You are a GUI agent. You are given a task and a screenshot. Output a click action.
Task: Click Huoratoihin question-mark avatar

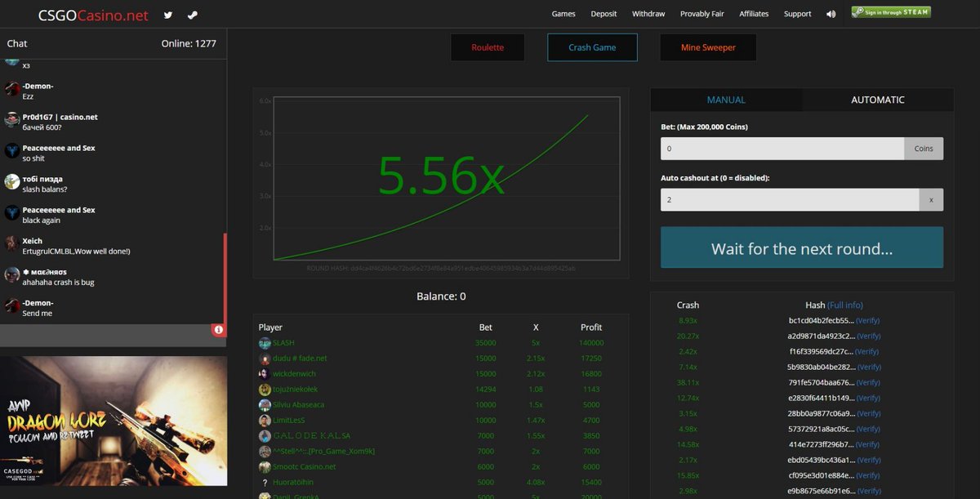[x=265, y=483]
